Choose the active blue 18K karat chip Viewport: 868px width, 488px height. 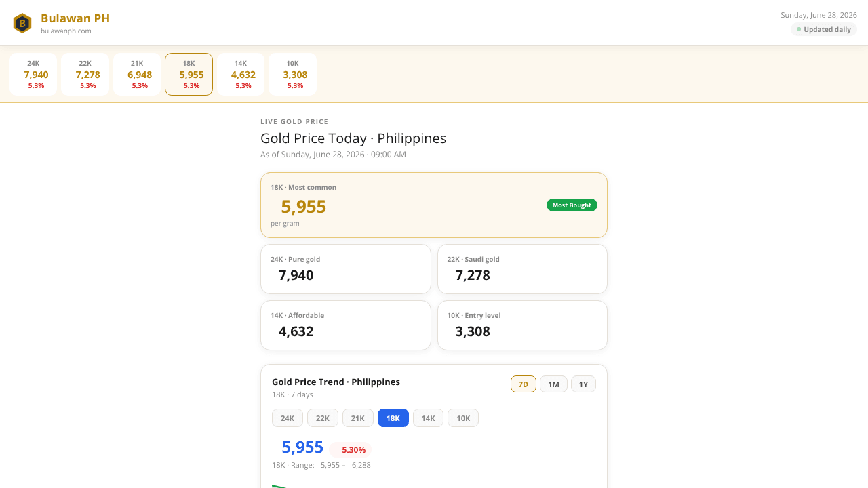[393, 418]
